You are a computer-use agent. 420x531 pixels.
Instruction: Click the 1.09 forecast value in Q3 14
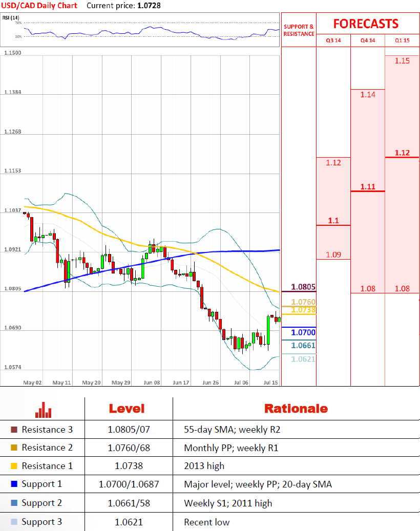(333, 254)
